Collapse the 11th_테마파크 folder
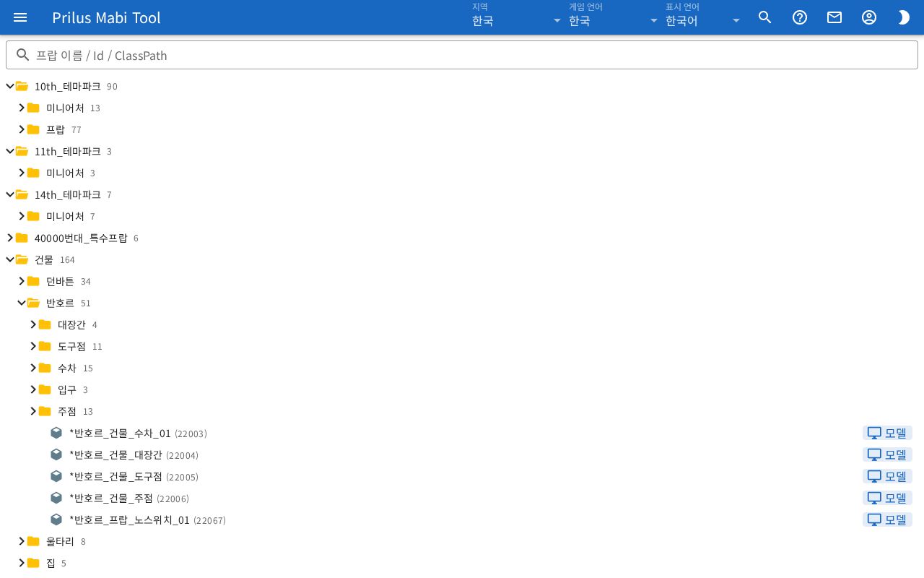This screenshot has width=924, height=578. [x=10, y=151]
